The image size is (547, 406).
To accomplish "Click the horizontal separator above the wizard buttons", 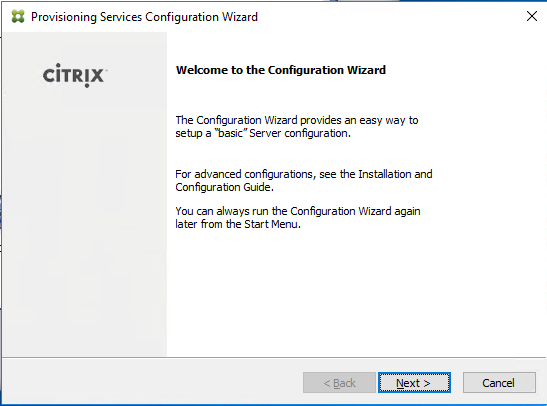I will (x=274, y=357).
